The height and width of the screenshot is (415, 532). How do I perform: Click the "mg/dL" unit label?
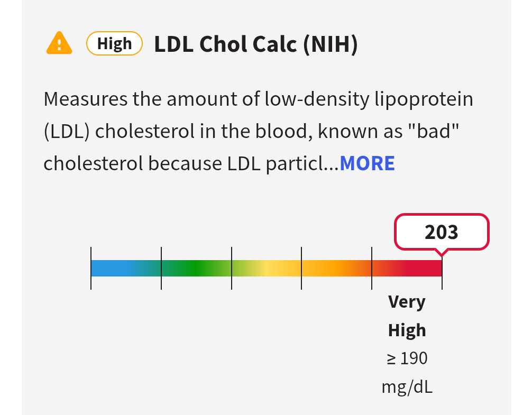(407, 386)
